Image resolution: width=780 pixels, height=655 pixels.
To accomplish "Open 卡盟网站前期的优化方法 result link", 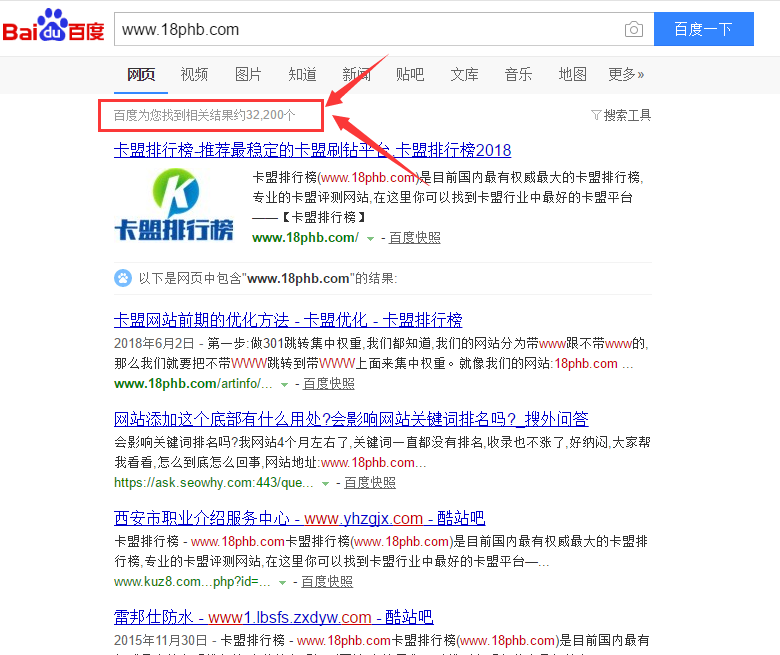I will coord(288,320).
